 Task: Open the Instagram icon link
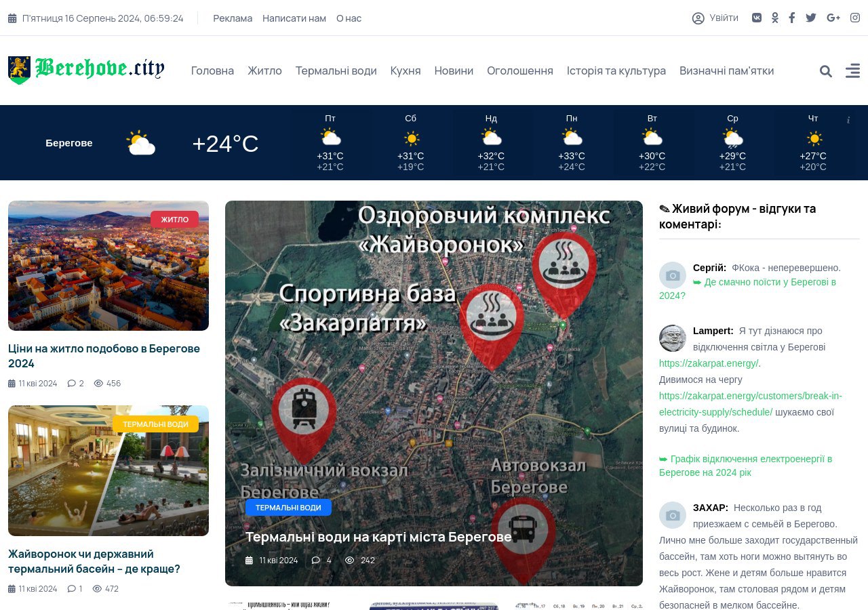coord(855,18)
